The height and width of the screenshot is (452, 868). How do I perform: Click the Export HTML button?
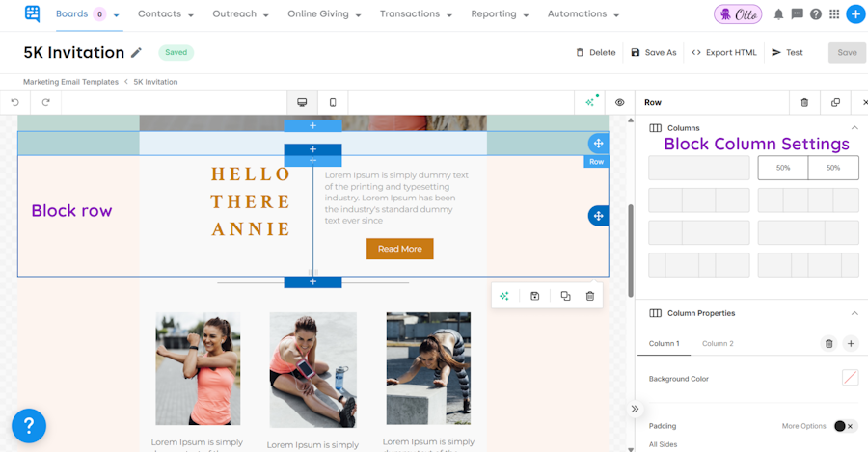[724, 53]
